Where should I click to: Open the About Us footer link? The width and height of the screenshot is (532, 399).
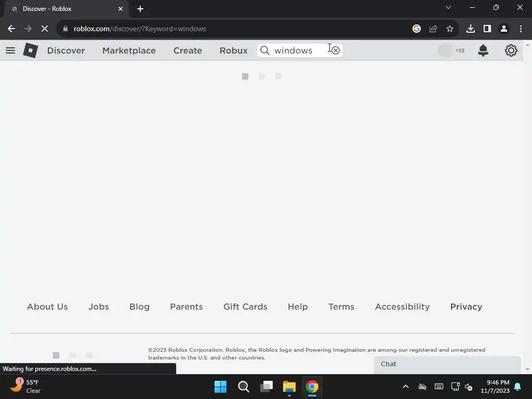(x=47, y=307)
